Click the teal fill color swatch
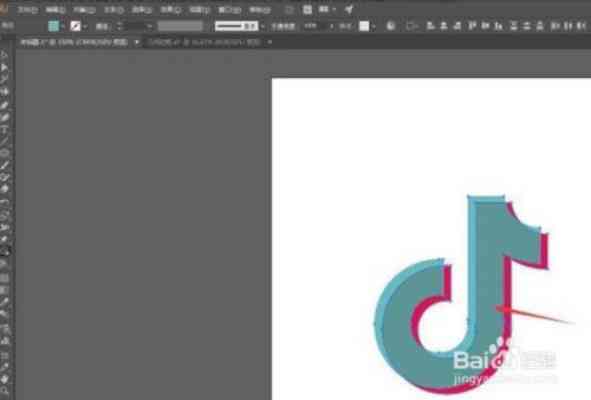The height and width of the screenshot is (400, 591). tap(54, 26)
